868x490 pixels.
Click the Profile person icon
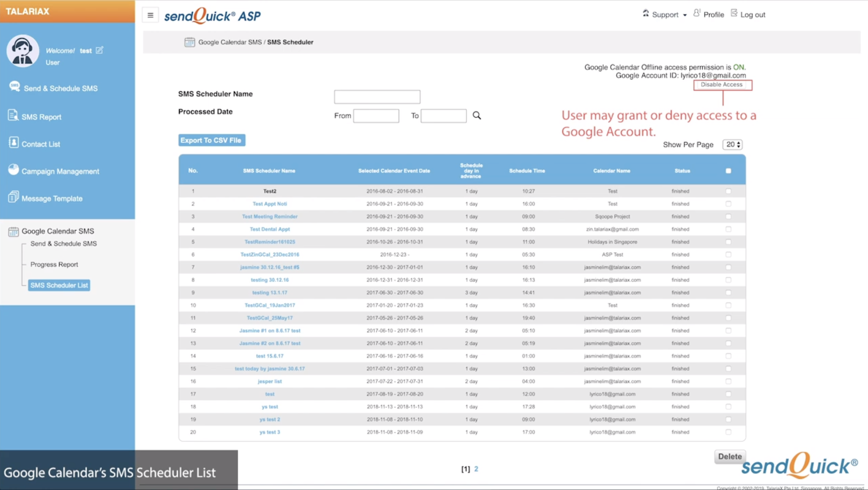click(x=697, y=13)
